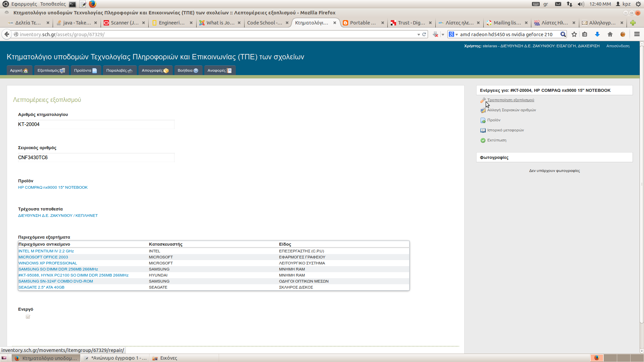Screen dimensions: 644x362
Task: Open the terminal launcher icon in top panel
Action: coord(72,4)
